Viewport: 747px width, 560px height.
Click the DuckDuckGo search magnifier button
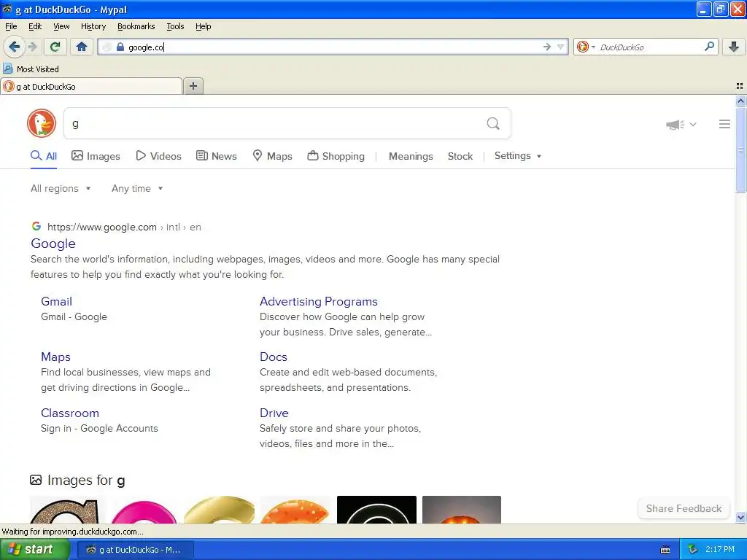click(493, 124)
